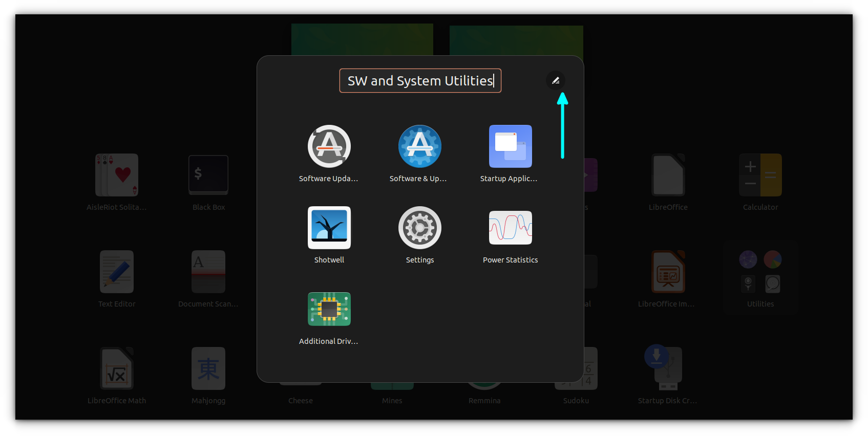Image resolution: width=868 pixels, height=436 pixels.
Task: Confirm folder rename with the pencil button
Action: pos(556,80)
